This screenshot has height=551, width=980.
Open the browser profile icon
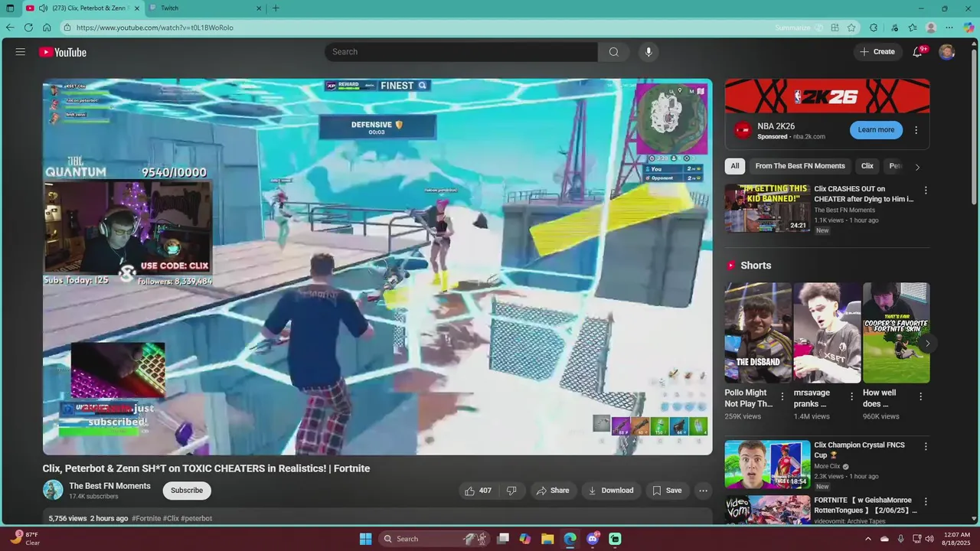click(x=931, y=28)
